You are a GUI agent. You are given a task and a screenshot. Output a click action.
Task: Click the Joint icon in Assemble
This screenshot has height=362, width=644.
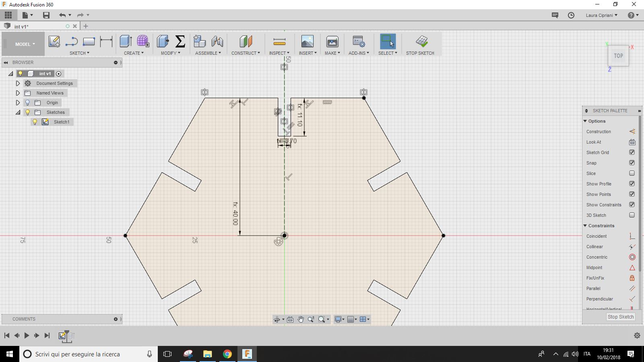click(x=217, y=41)
